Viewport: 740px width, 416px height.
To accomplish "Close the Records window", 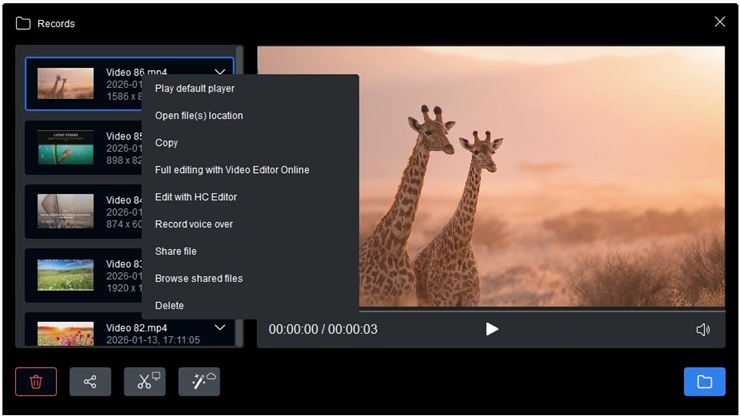I will click(719, 22).
